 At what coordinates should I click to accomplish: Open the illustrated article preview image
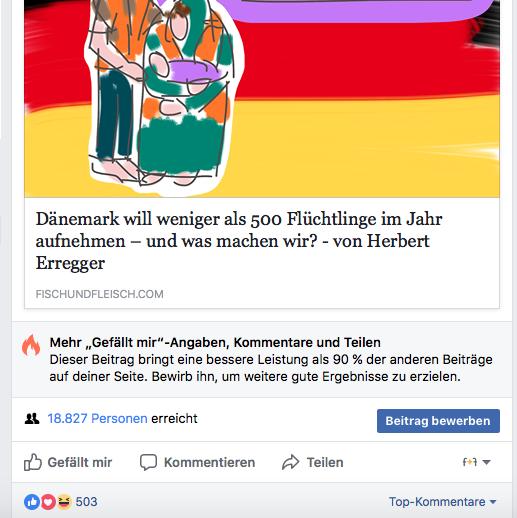(262, 99)
